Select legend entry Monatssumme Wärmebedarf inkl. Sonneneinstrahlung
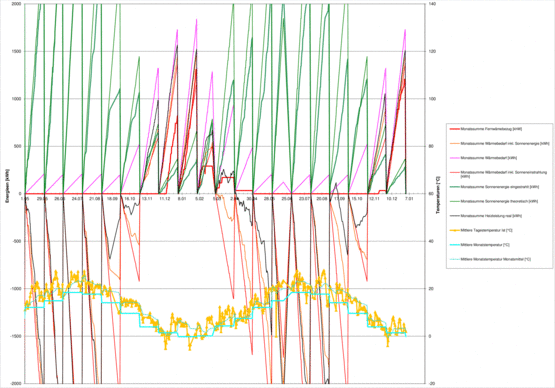Viewport: 555px width, 388px height. (x=498, y=174)
